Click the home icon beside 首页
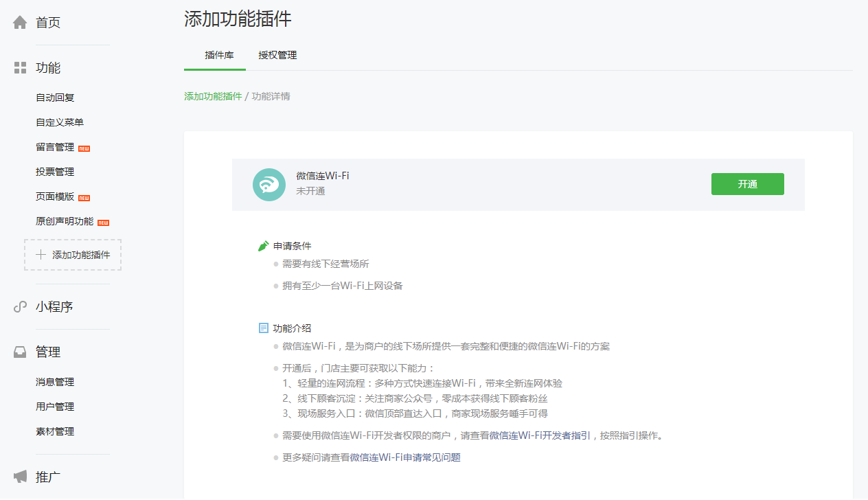868x500 pixels. (20, 23)
